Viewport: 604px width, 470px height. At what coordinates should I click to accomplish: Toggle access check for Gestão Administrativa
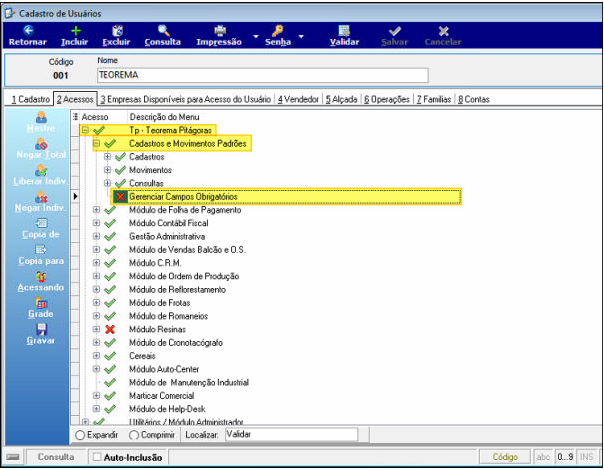point(110,237)
